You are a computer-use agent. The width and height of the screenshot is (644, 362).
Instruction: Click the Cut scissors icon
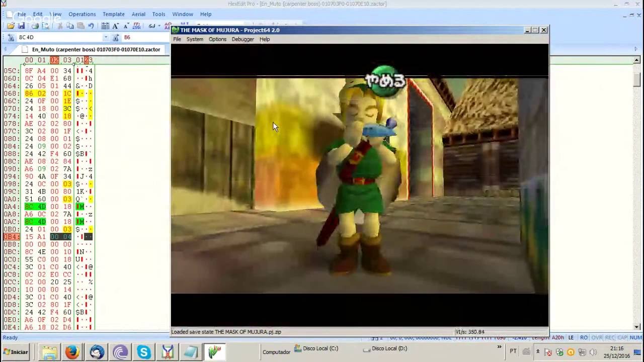click(59, 26)
